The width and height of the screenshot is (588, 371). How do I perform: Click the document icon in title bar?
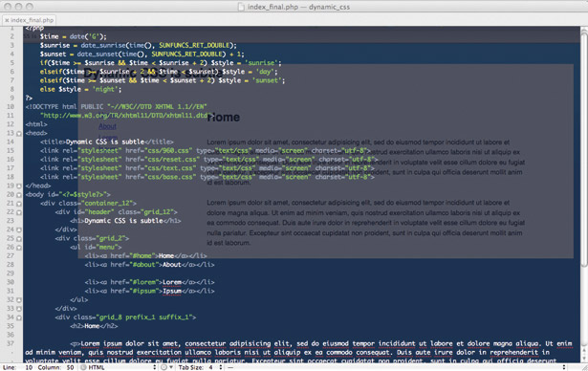(x=241, y=7)
